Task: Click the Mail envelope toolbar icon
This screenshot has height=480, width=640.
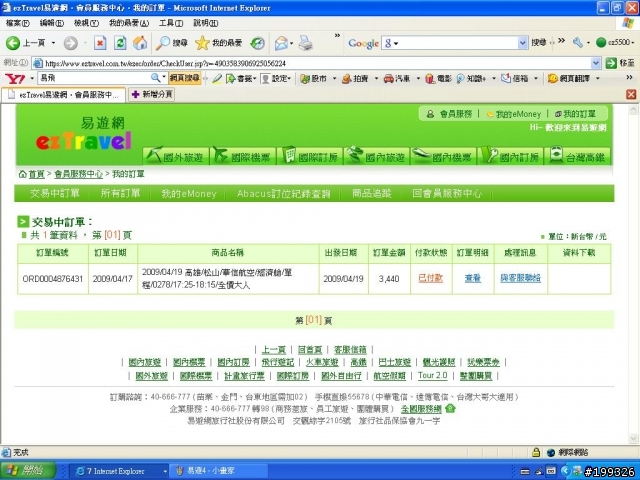Action: (281, 43)
